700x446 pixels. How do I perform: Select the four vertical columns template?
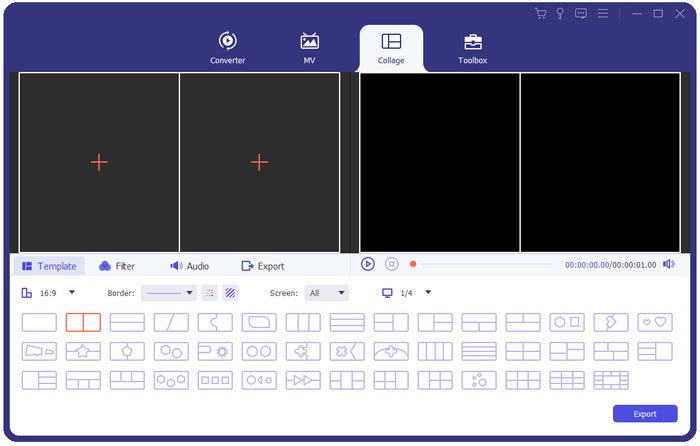(435, 351)
